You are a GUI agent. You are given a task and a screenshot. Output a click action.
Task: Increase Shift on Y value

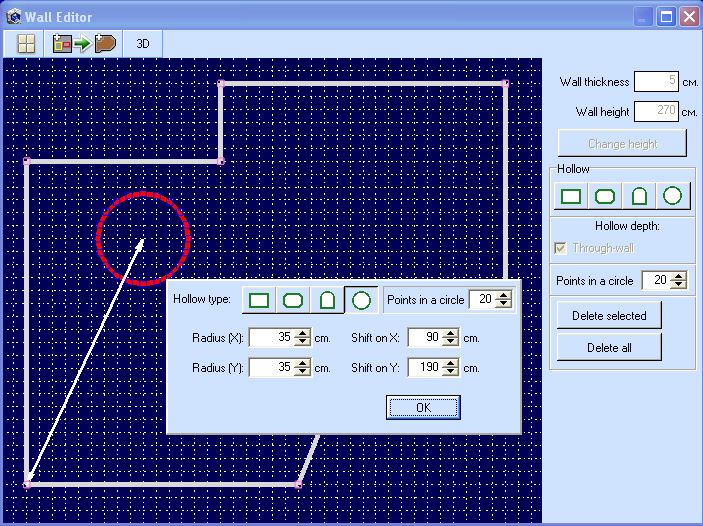click(450, 363)
